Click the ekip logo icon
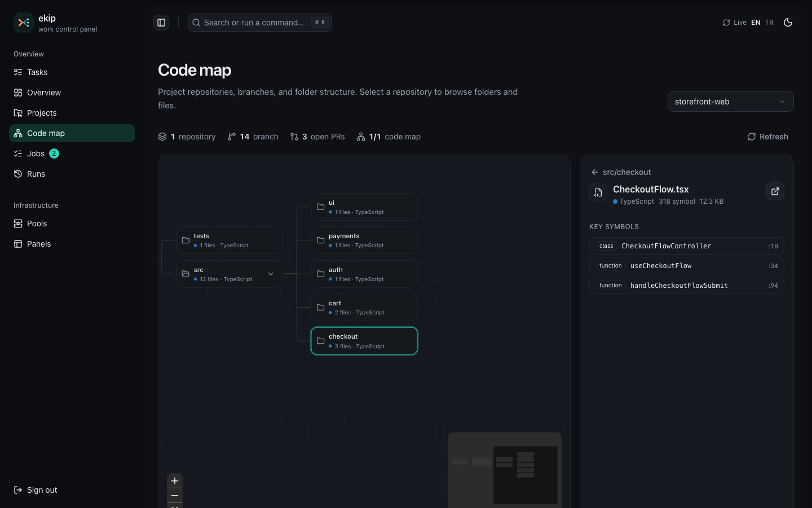This screenshot has width=812, height=508. click(x=24, y=23)
